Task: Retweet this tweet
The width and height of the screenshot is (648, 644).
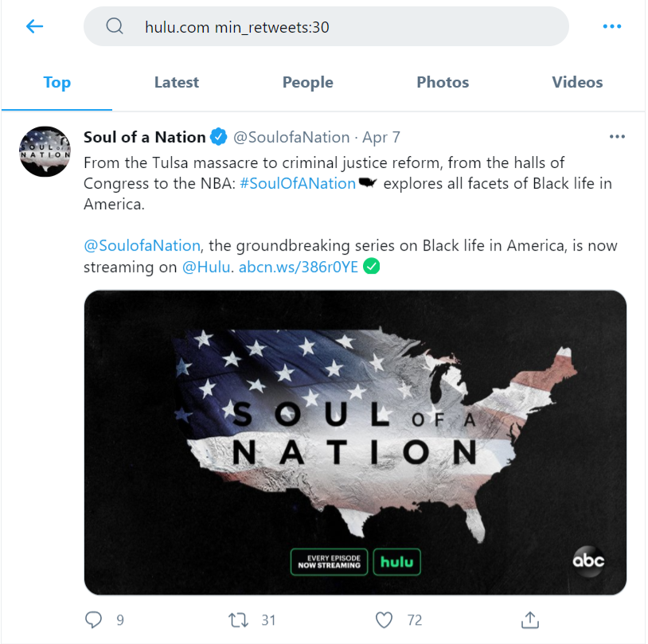Action: 237,619
